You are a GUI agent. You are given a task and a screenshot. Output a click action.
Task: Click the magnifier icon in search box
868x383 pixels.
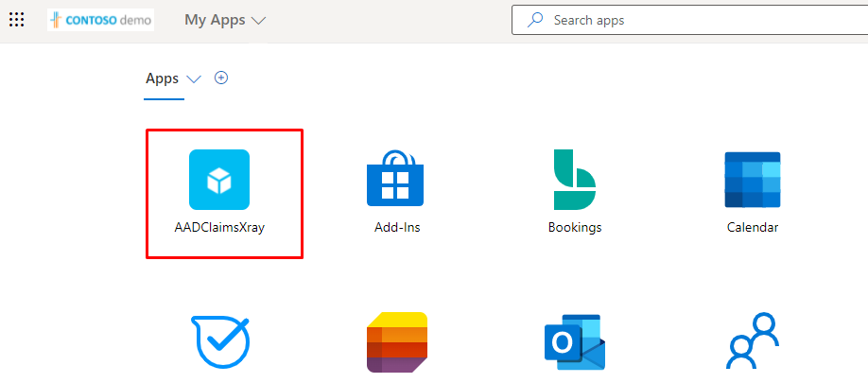(x=536, y=20)
